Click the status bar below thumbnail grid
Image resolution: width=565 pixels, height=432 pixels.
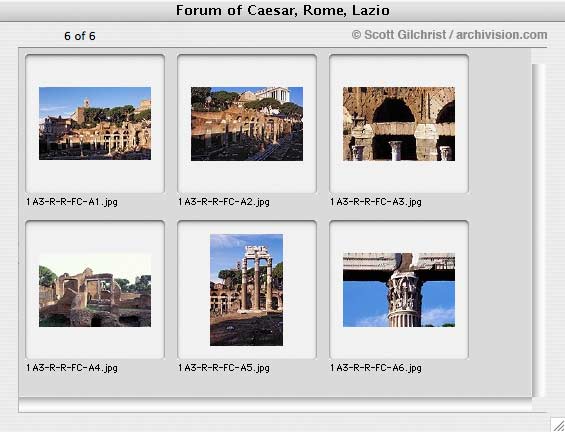coord(276,405)
